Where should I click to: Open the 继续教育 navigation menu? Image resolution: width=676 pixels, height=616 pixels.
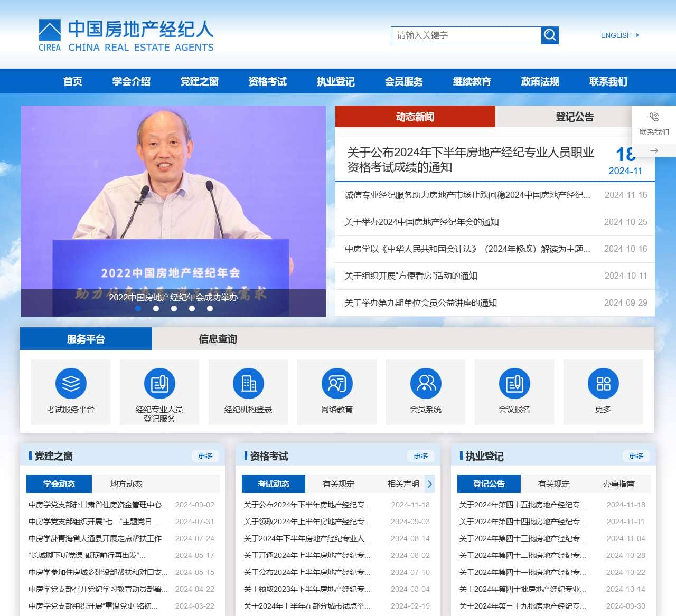(x=472, y=81)
